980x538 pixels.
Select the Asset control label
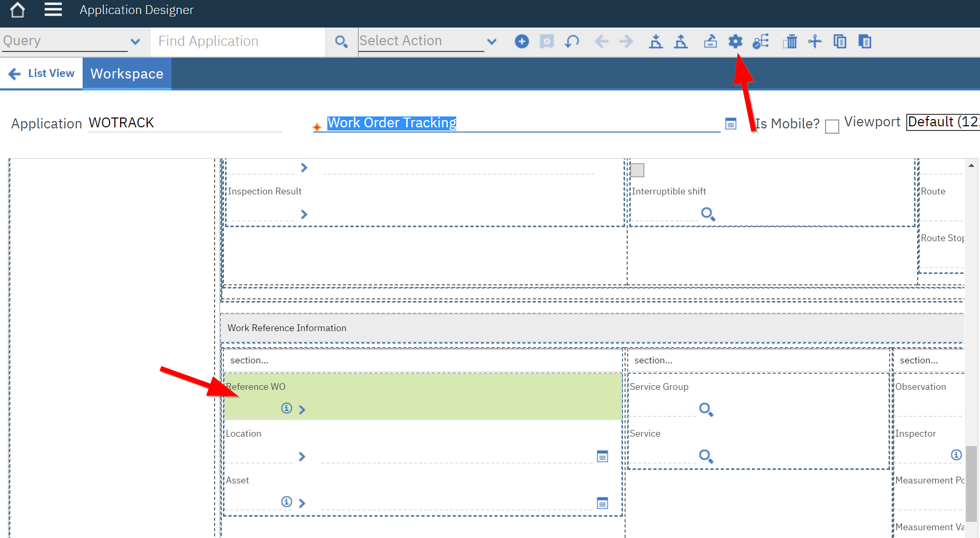point(237,480)
